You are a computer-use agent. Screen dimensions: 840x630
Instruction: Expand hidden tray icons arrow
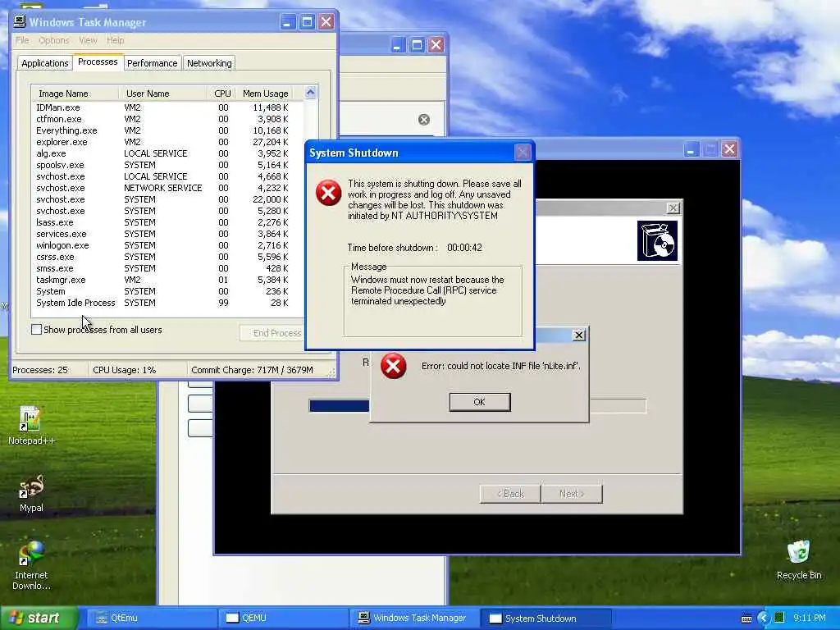point(763,619)
